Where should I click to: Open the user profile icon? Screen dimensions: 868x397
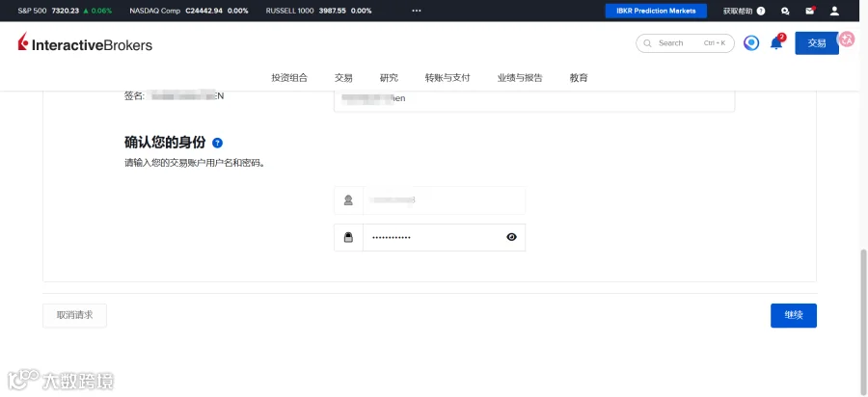pyautogui.click(x=835, y=11)
